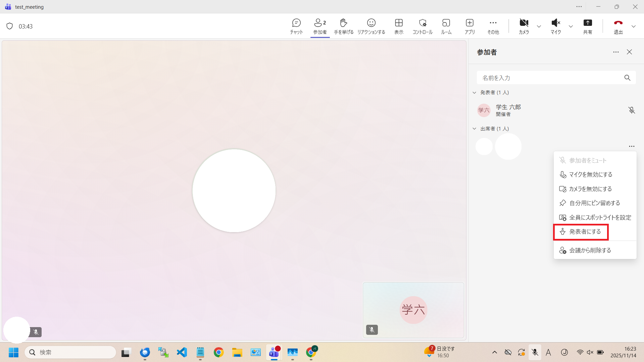
Task: Collapse the 発表者 (1 人) section
Action: (x=475, y=93)
